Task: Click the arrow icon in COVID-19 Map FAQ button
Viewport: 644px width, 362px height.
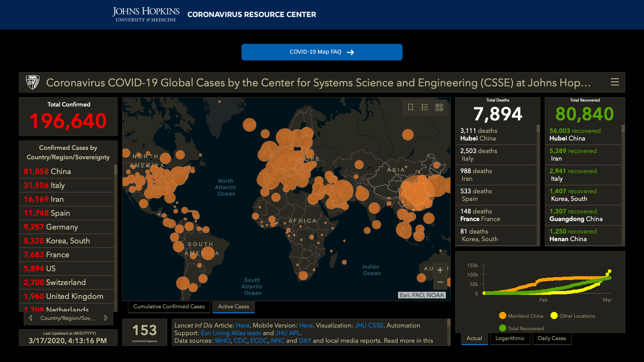Action: point(351,52)
